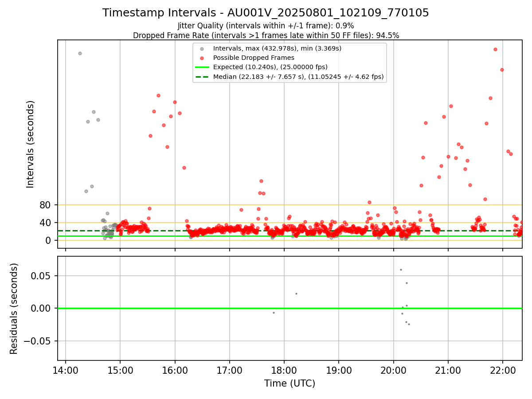Screen dimensions: 532x399
Task: Select legend entry 'Intervals, max (432.978s), min (3.369s)'
Action: tap(277, 48)
